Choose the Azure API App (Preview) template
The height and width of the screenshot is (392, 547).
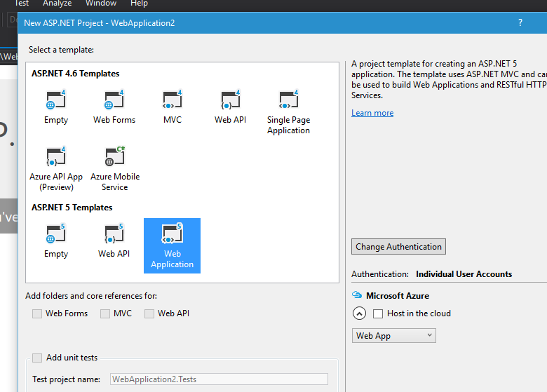[x=56, y=158]
